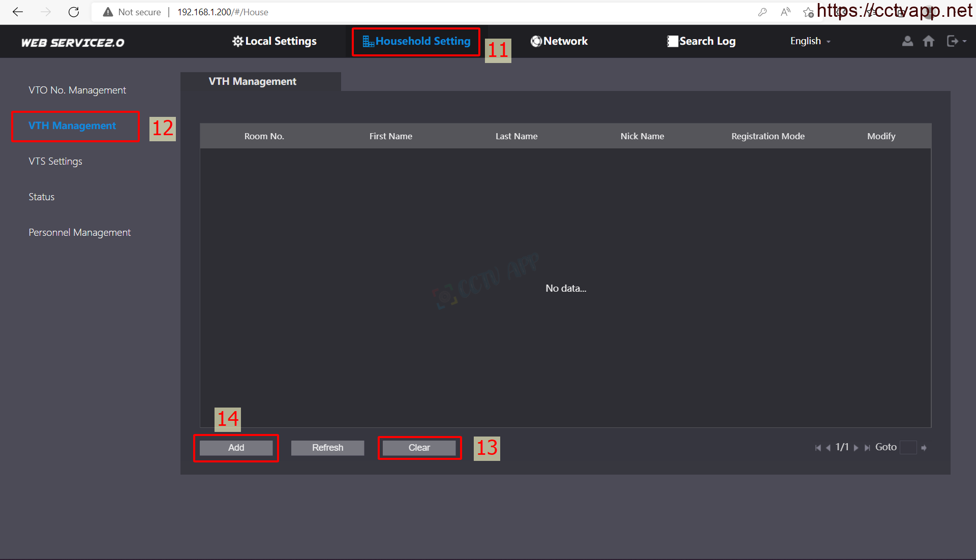Go to previous page arrow
Image resolution: width=976 pixels, height=560 pixels.
tap(828, 448)
